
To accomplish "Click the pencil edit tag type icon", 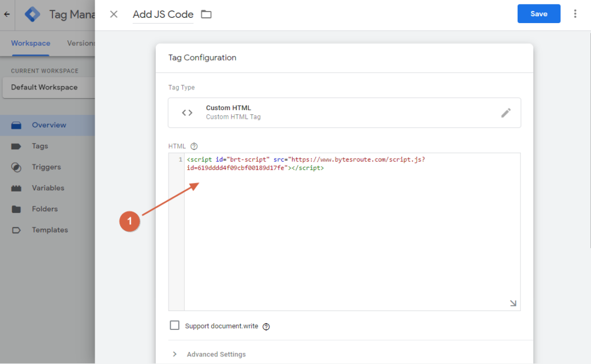I will coord(506,112).
